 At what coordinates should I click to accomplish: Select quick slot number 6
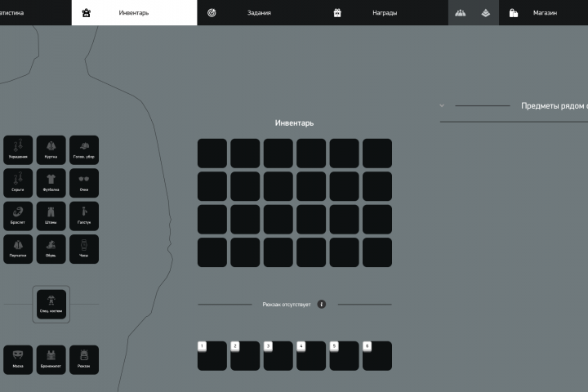click(x=376, y=355)
